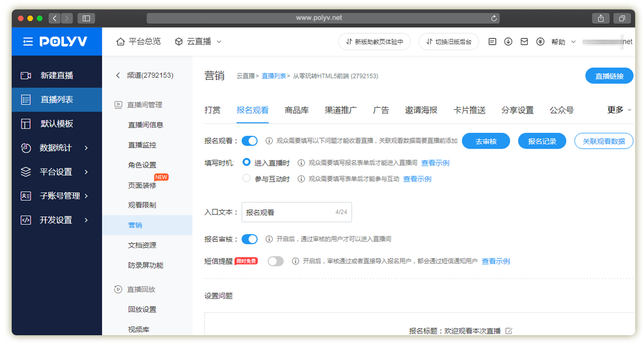644x344 pixels.
Task: Click the edit icon beside 报名标题
Action: (x=509, y=331)
